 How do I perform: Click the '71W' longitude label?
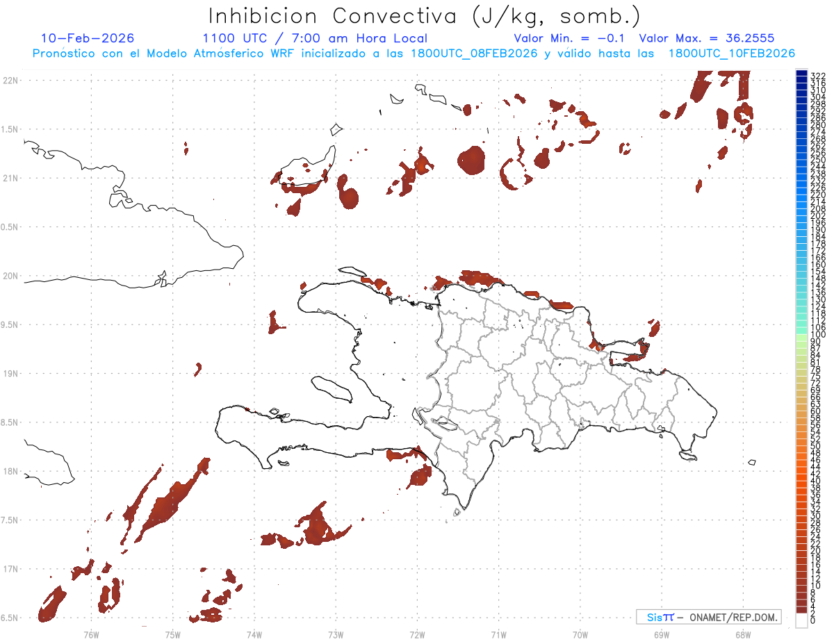(498, 634)
